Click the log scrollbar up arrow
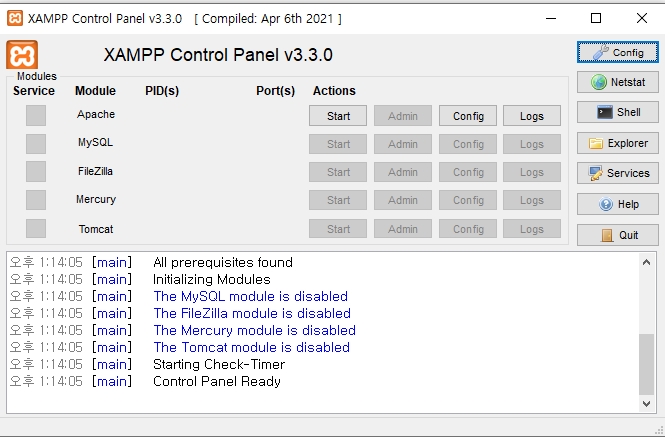This screenshot has height=437, width=665. pyautogui.click(x=646, y=262)
